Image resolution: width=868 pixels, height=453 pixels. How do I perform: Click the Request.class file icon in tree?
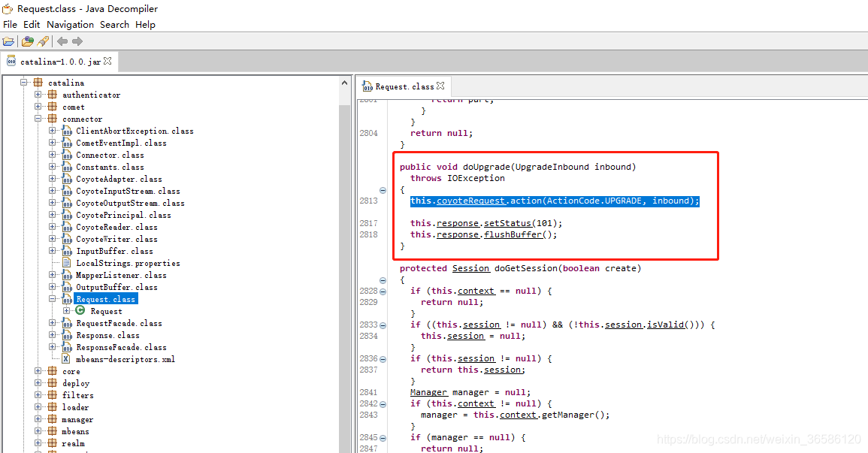(x=67, y=299)
